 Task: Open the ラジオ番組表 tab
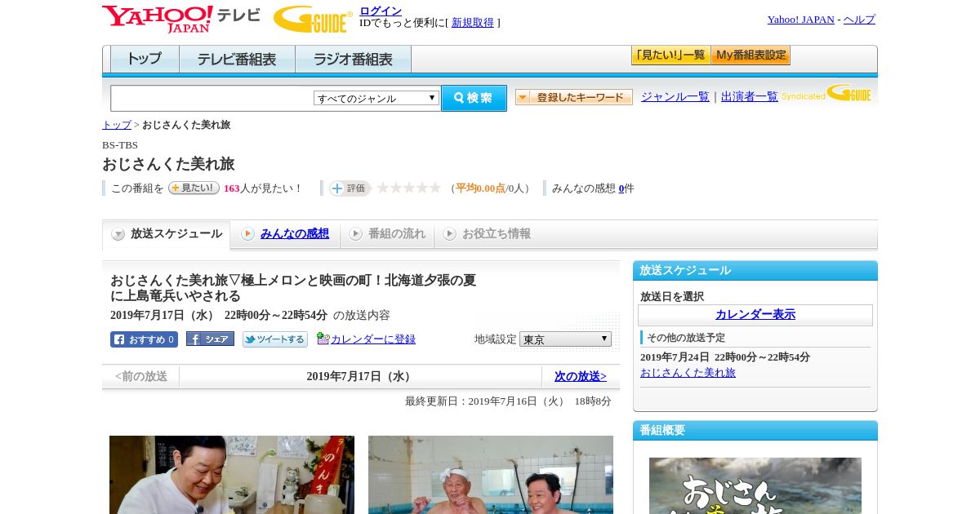pos(353,60)
